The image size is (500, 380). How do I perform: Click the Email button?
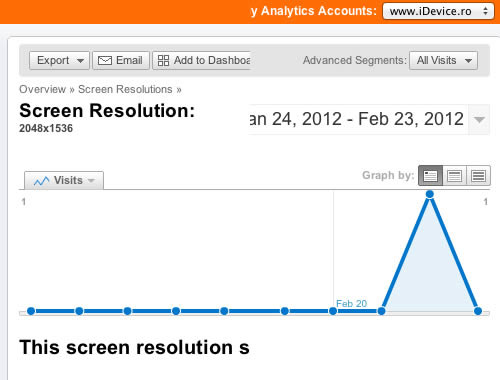click(121, 60)
